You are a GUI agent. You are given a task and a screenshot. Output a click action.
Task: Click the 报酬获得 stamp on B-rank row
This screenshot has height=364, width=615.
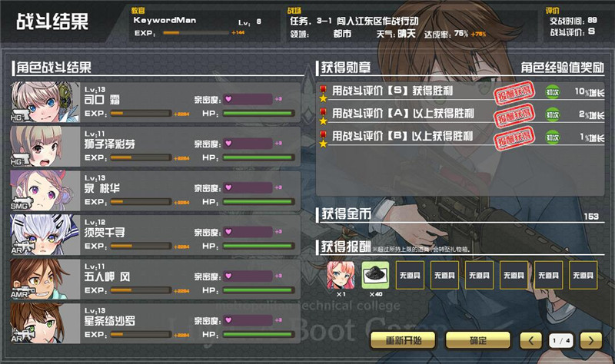tap(514, 138)
